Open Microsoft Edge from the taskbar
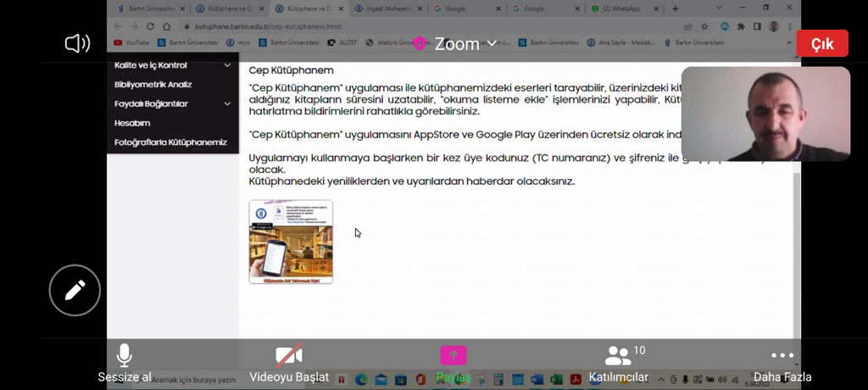 tap(361, 380)
